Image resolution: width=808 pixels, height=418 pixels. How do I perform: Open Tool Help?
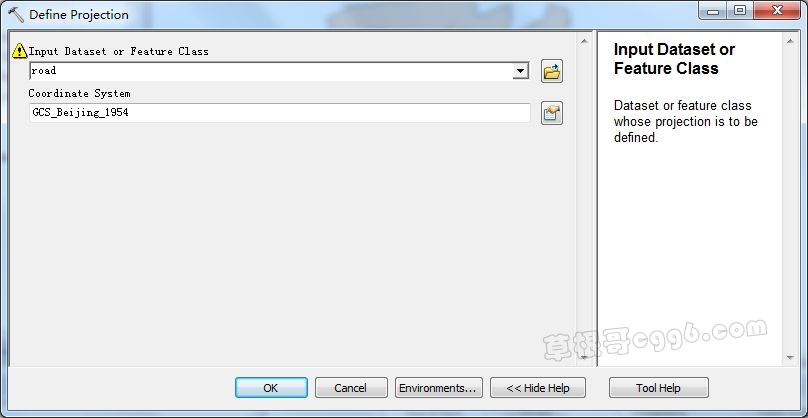(x=659, y=388)
